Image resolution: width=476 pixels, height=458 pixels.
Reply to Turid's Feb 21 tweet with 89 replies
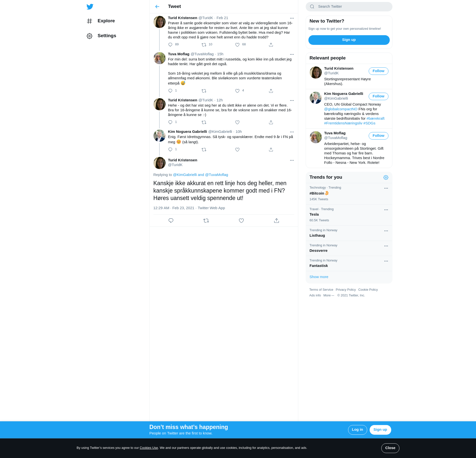point(170,45)
